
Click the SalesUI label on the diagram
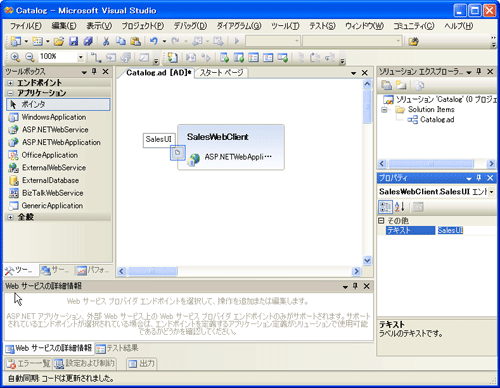[x=159, y=139]
